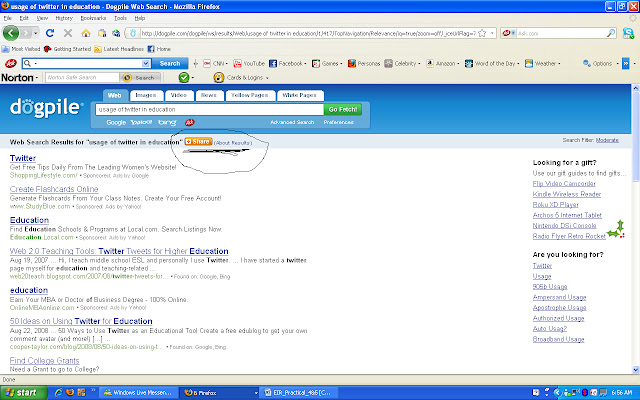Open the Amazon toolbar shortcut
This screenshot has width=640, height=400.
442,63
